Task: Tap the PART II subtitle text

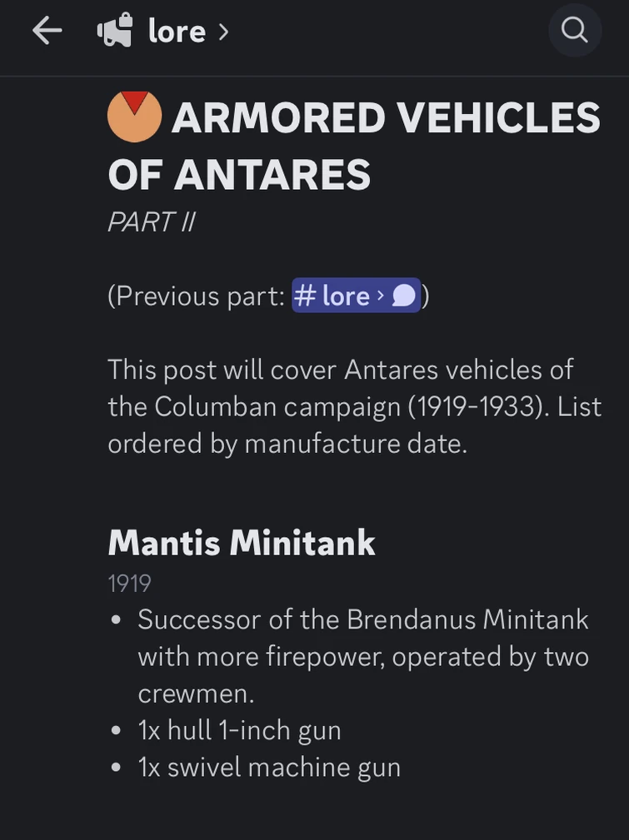Action: coord(151,221)
